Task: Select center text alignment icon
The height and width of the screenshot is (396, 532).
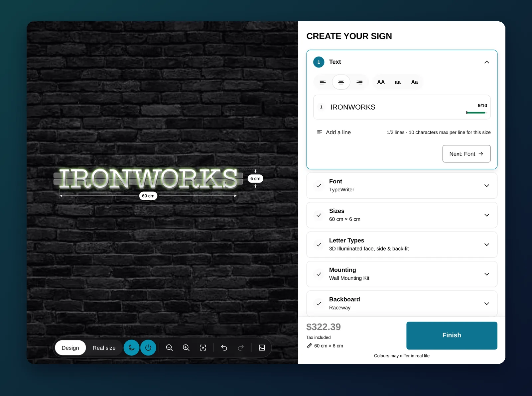Action: (341, 82)
